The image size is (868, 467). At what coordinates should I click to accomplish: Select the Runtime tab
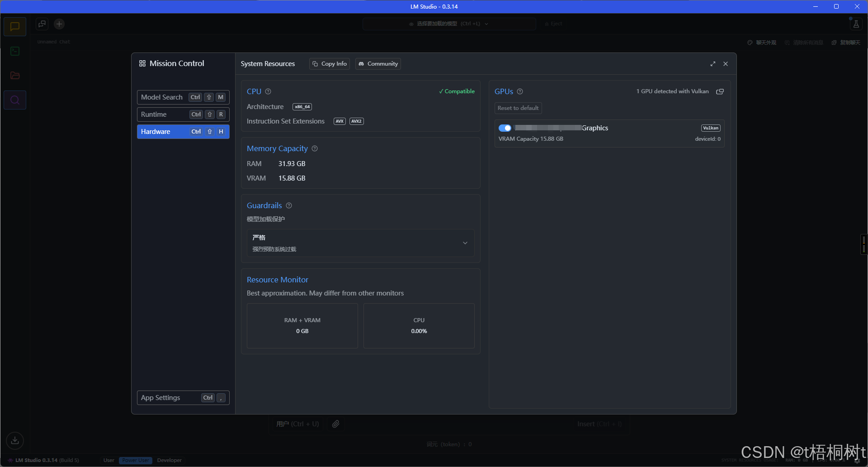183,114
